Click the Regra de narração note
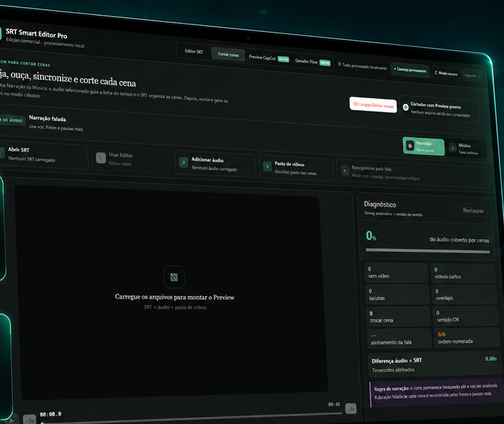 436,391
